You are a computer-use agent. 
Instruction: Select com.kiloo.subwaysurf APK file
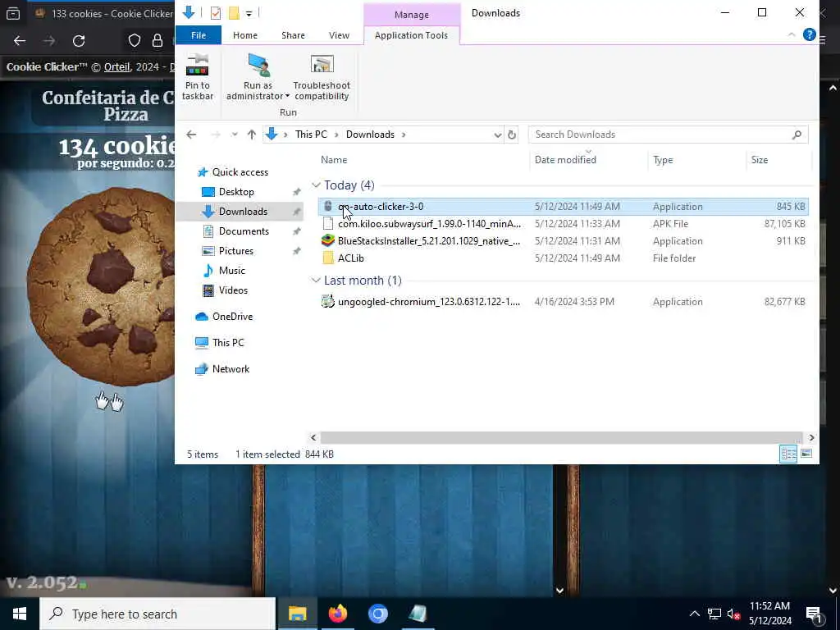(x=563, y=223)
